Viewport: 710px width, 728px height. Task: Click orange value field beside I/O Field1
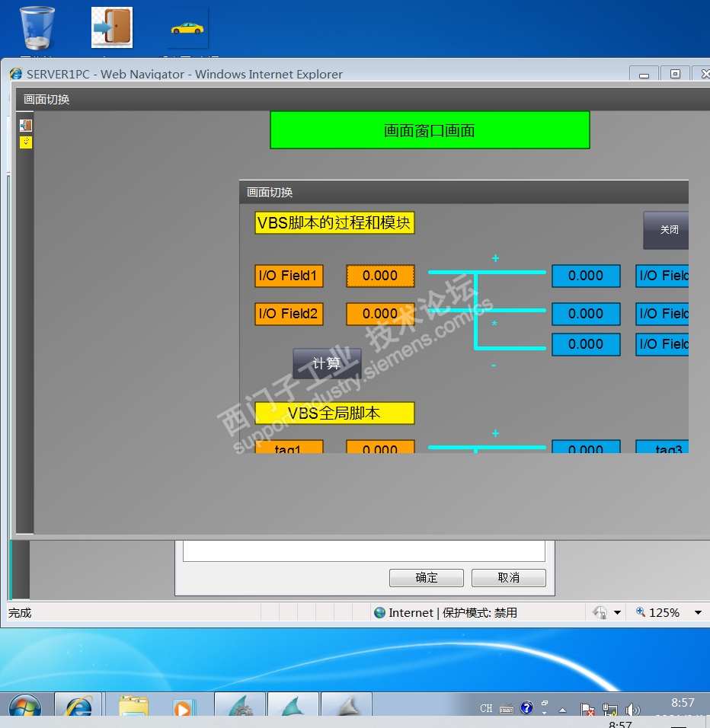pyautogui.click(x=380, y=276)
